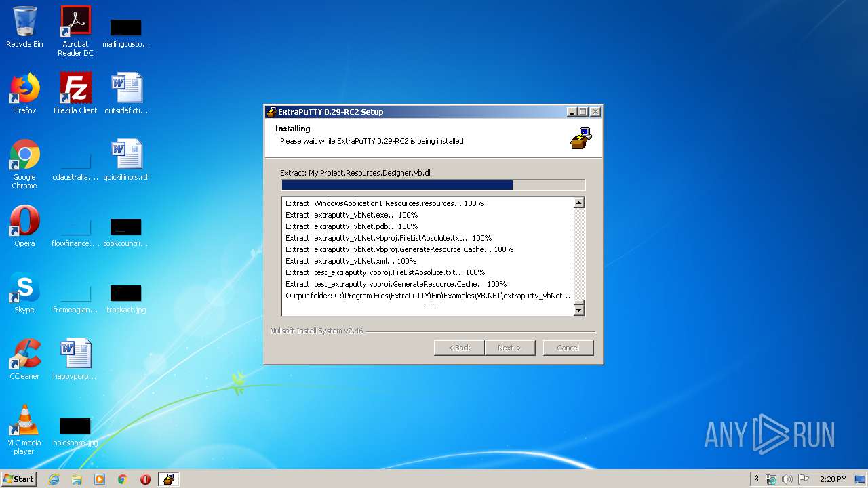Select the holdshare.jpg image file
The image size is (868, 488).
[75, 432]
